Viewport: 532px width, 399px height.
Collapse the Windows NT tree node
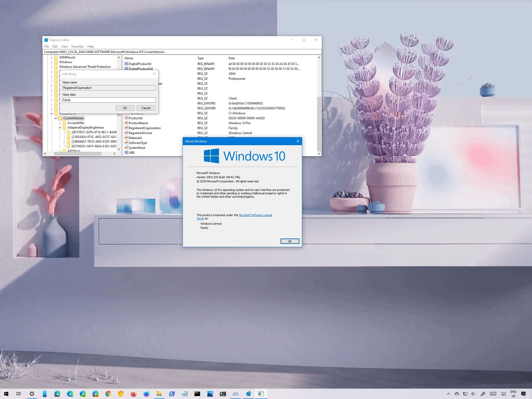coord(51,113)
